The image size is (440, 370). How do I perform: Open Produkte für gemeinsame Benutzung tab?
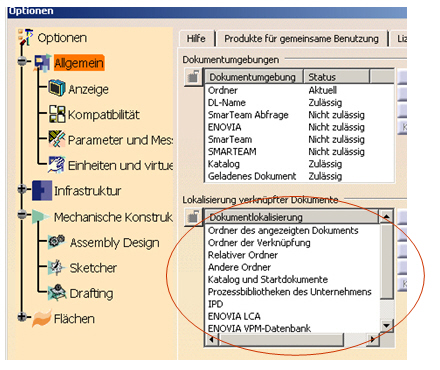[x=301, y=39]
